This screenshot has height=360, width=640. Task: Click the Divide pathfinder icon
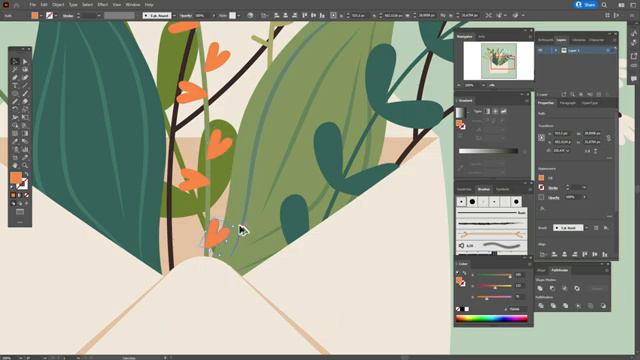541,305
